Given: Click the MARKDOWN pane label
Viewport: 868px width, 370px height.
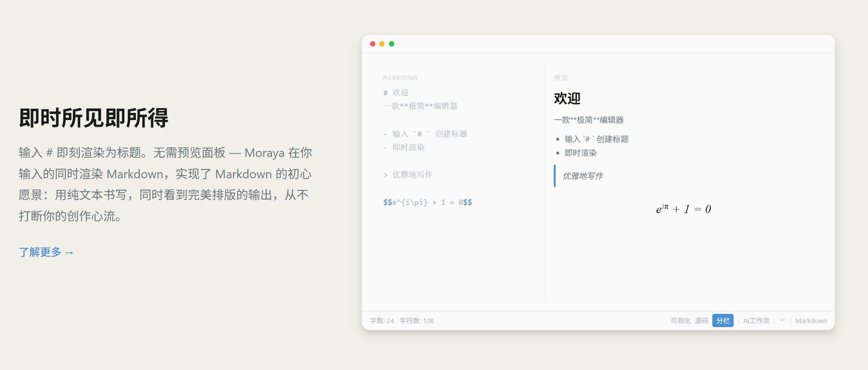Looking at the screenshot, I should click(400, 78).
